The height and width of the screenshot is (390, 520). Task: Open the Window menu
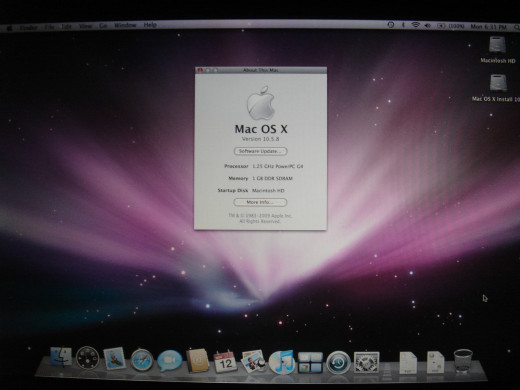point(125,25)
